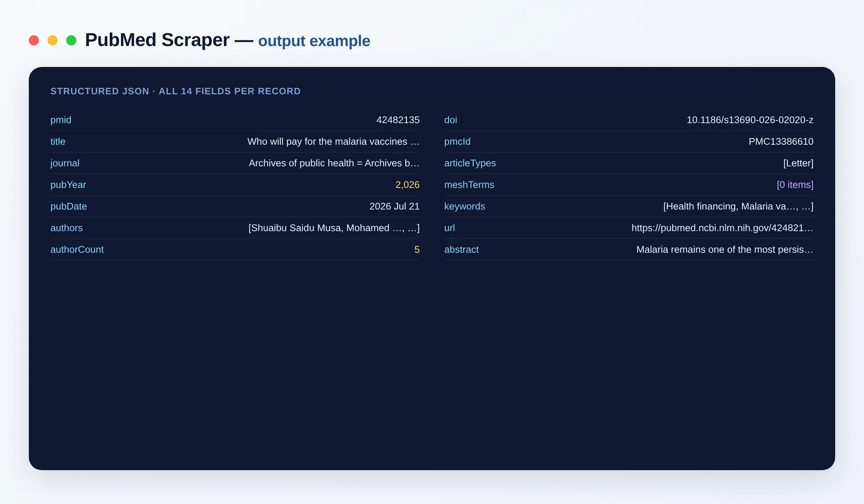Select the 'pubDate' field name

coord(69,206)
